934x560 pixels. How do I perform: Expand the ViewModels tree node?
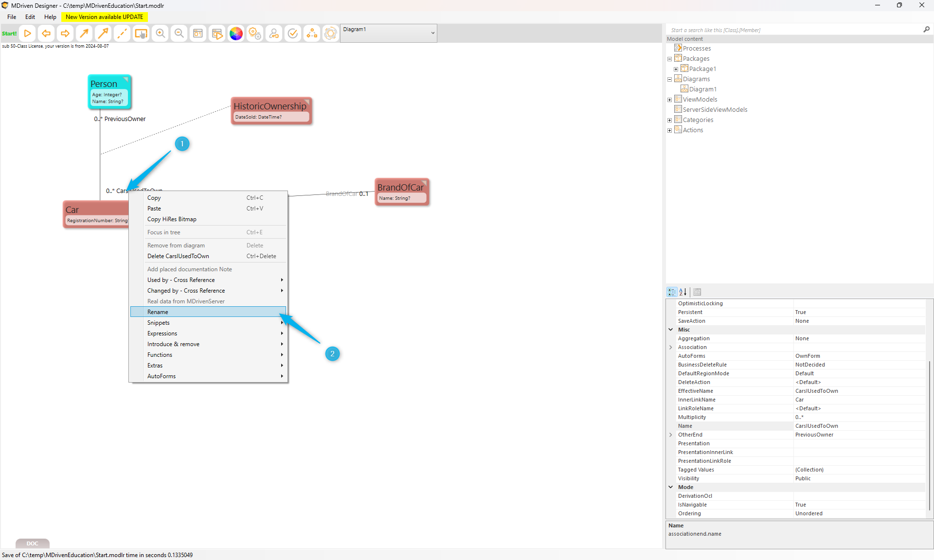[669, 100]
